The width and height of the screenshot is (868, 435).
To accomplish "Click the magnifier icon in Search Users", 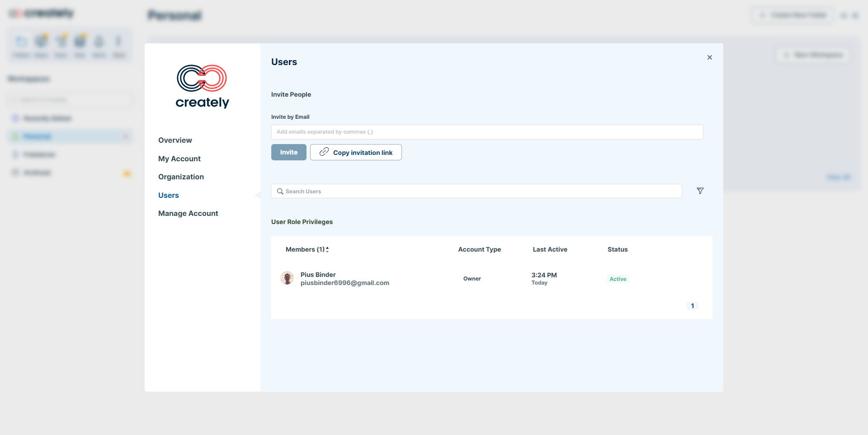I will tap(280, 192).
